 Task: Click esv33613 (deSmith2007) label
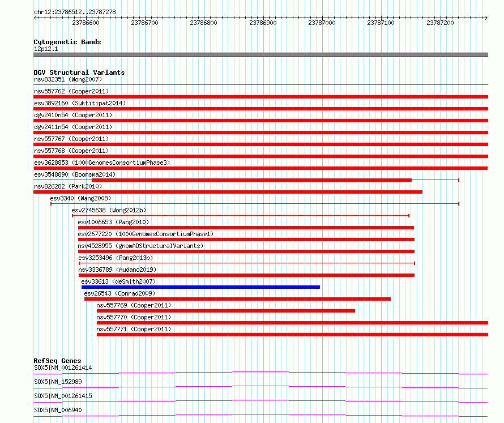pyautogui.click(x=118, y=281)
